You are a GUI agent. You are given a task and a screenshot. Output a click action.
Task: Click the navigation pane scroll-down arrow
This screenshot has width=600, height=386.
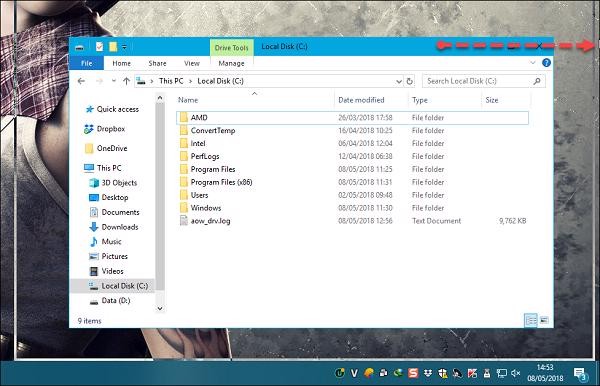point(160,308)
